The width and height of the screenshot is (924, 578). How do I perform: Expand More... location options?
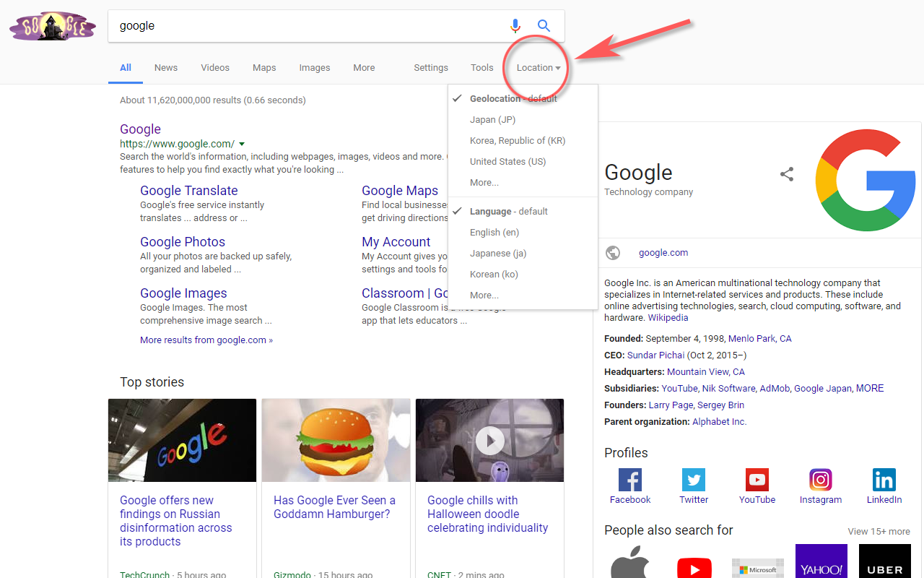pyautogui.click(x=484, y=182)
